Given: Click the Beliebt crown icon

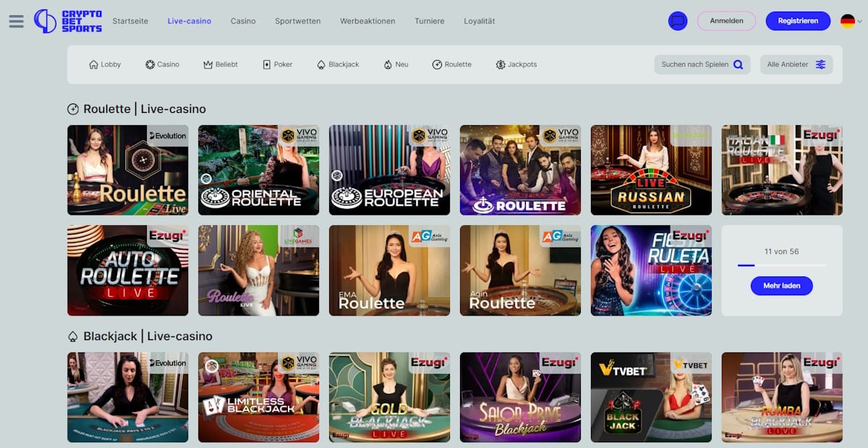Looking at the screenshot, I should (208, 64).
